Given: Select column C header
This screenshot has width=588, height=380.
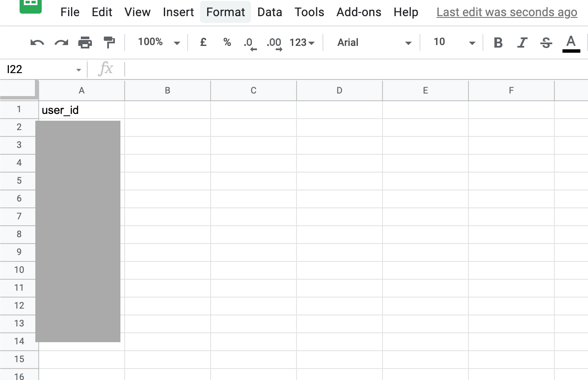Looking at the screenshot, I should pos(254,90).
